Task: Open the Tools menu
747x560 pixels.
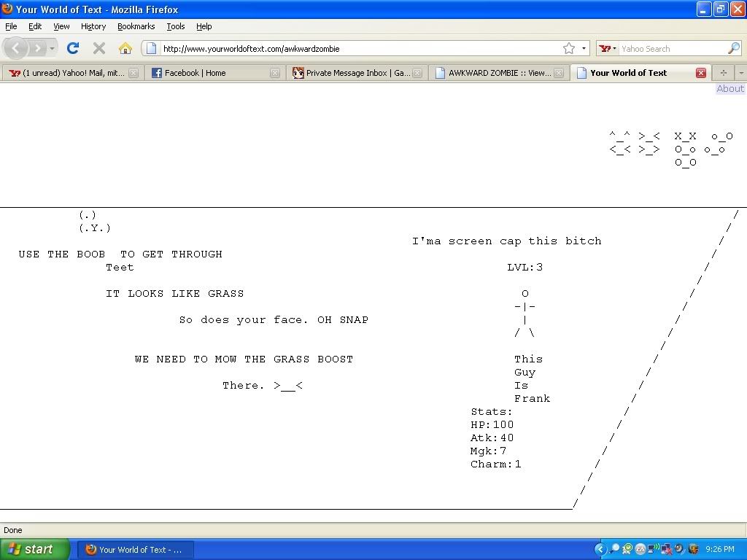Action: (176, 26)
